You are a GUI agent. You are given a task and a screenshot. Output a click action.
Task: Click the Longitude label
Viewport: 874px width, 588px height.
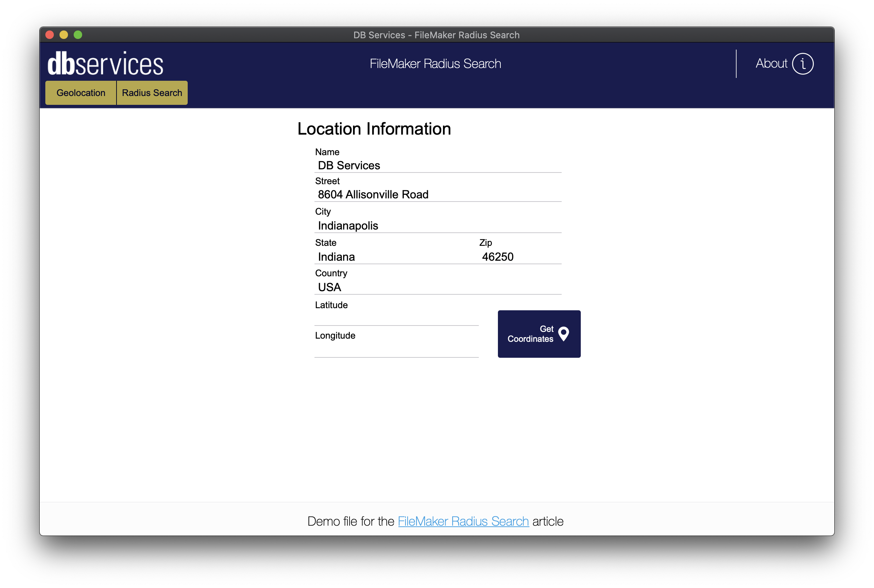(x=335, y=335)
